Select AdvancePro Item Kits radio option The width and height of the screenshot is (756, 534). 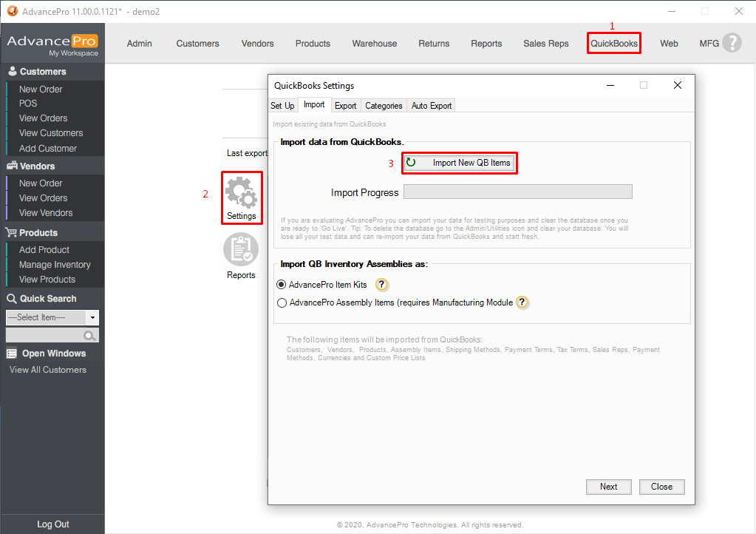point(282,285)
